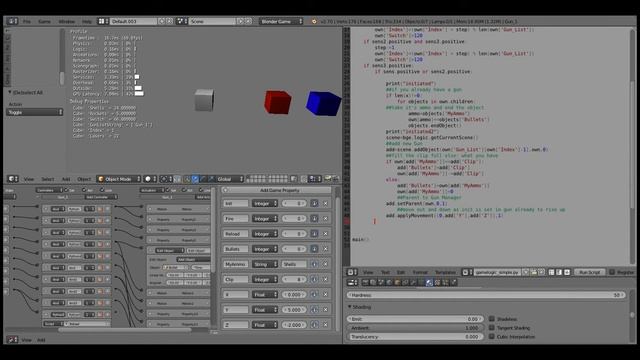Click the gamelogic_simple.py text name field

pyautogui.click(x=498, y=272)
